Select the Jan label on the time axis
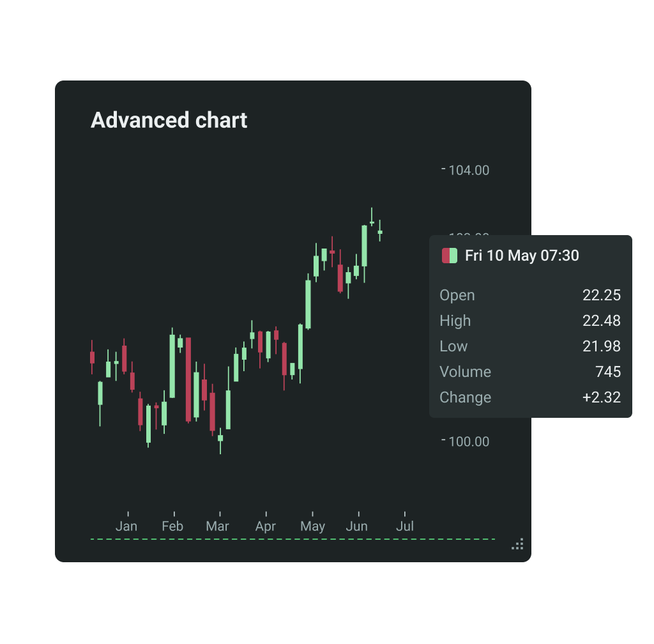This screenshot has height=644, width=654. pos(126,526)
